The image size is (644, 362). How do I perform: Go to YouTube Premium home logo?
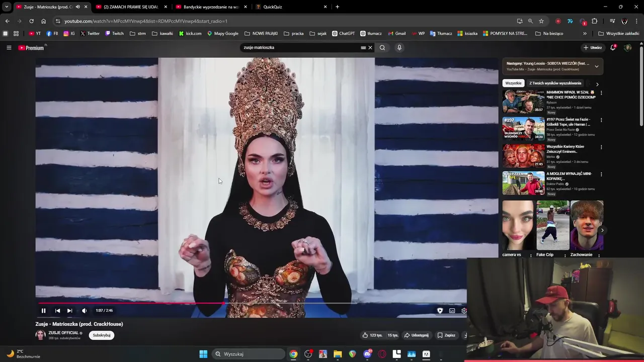(31, 48)
